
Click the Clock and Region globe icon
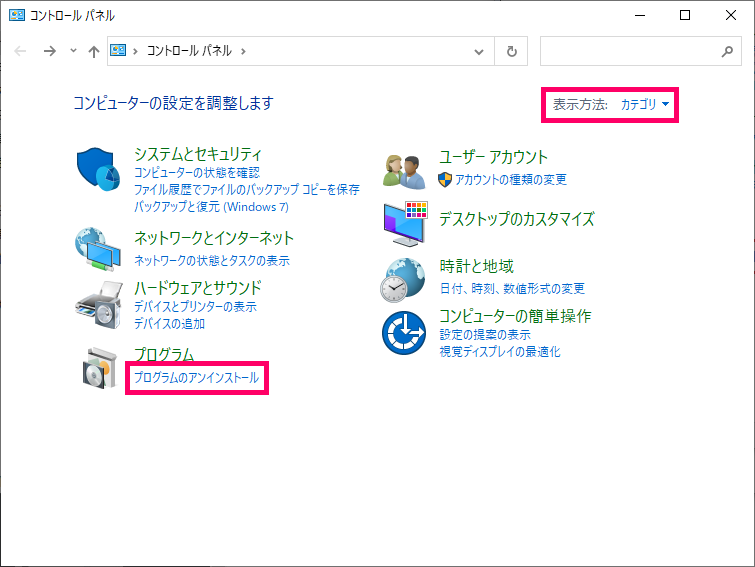click(404, 280)
